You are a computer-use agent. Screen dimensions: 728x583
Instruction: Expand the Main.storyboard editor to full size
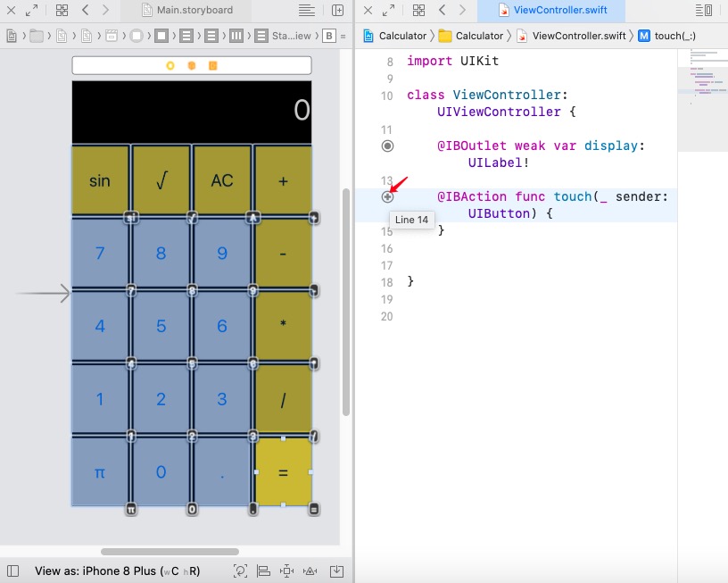31,10
